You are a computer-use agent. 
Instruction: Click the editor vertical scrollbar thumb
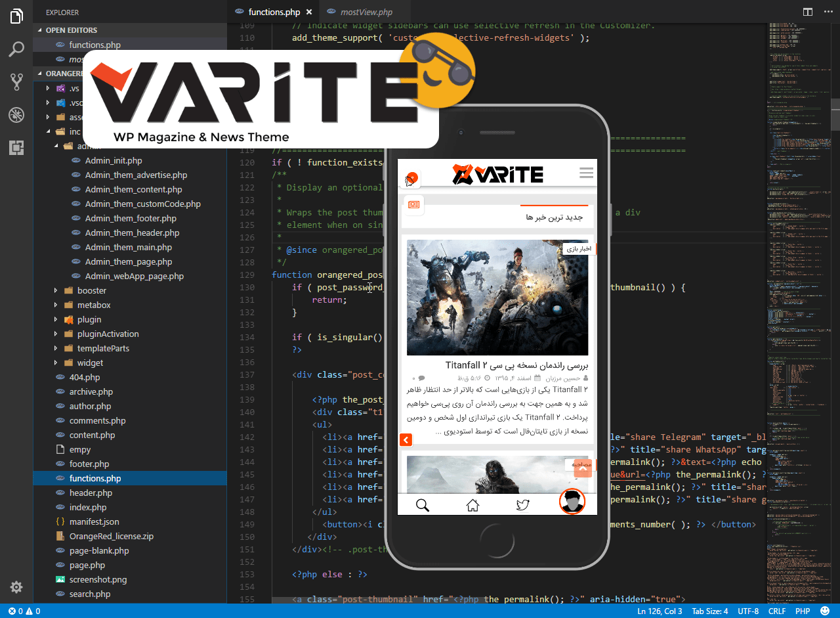coord(835,114)
